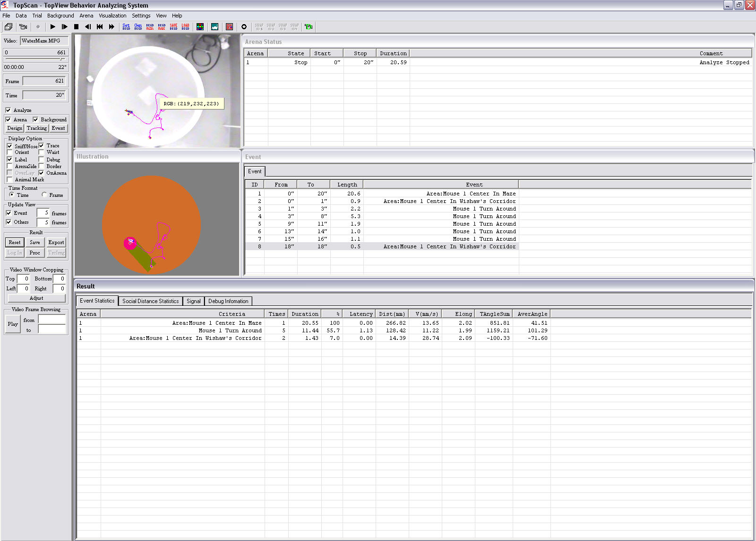This screenshot has width=756, height=541.
Task: Click the Reset result button
Action: pos(15,242)
